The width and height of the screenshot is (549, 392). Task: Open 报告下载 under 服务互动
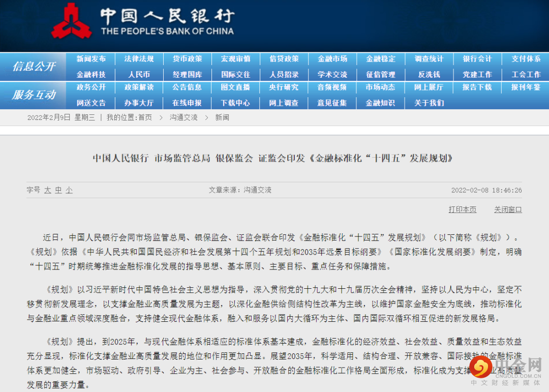477,87
